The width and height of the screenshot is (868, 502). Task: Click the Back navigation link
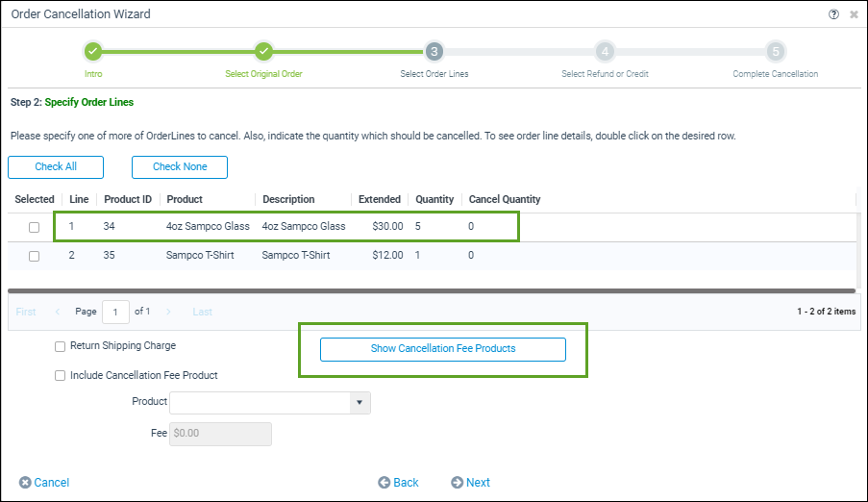pyautogui.click(x=398, y=483)
